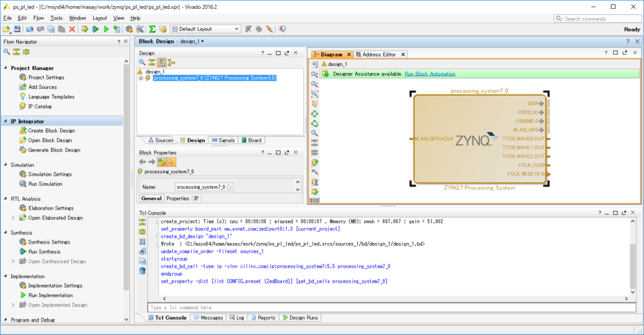Click the Tcl command input field
This screenshot has height=335, width=644.
coord(391,307)
